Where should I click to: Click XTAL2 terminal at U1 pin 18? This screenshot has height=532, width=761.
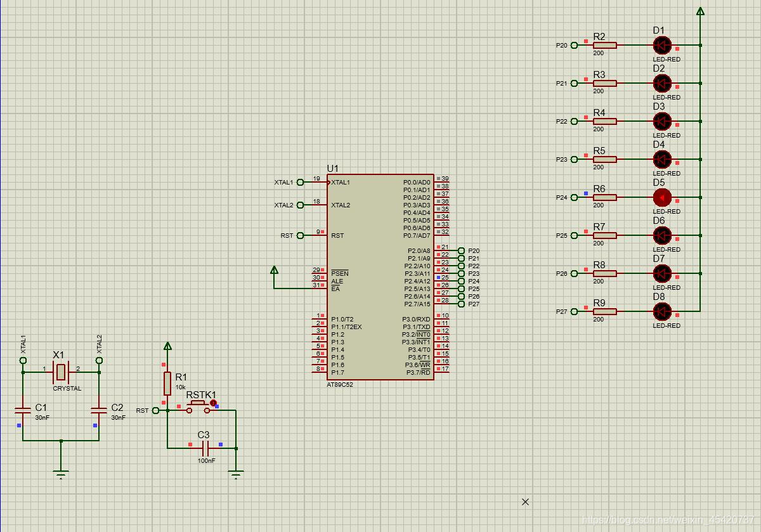[300, 205]
